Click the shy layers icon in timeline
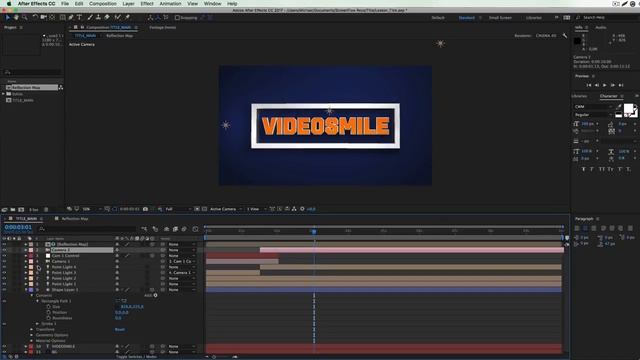 (x=167, y=229)
